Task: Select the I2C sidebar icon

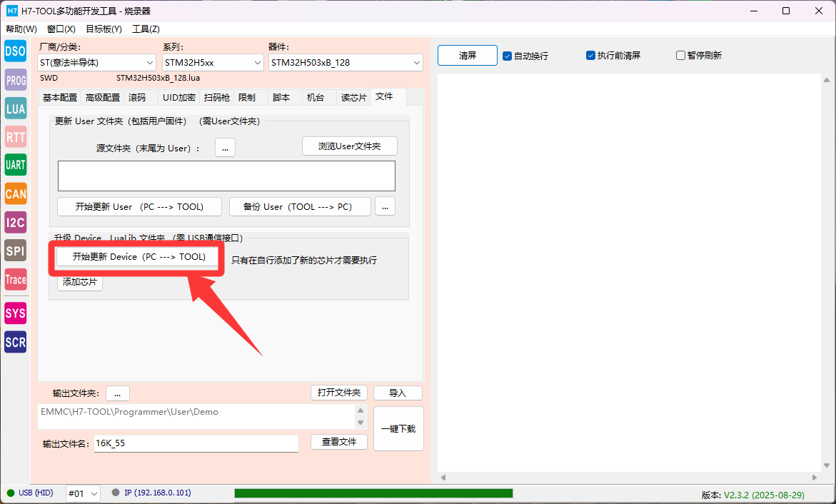Action: (x=16, y=223)
